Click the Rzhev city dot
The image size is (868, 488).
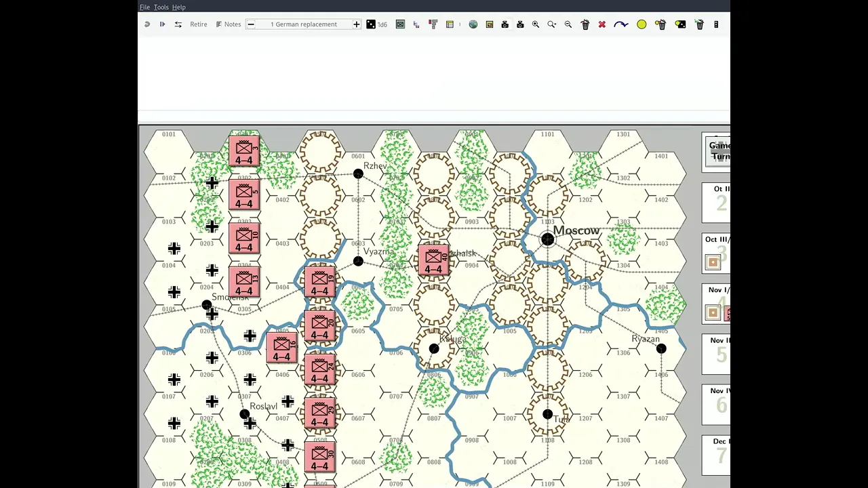click(x=358, y=174)
